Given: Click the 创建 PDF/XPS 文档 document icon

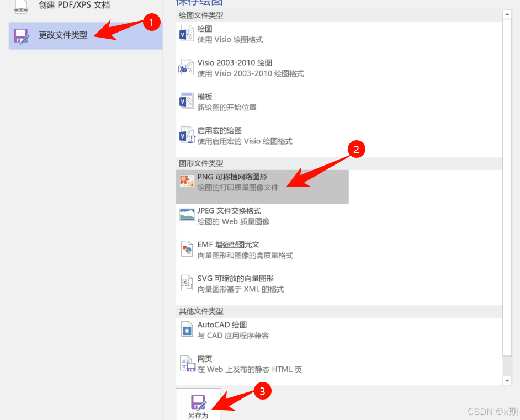Looking at the screenshot, I should (x=21, y=7).
